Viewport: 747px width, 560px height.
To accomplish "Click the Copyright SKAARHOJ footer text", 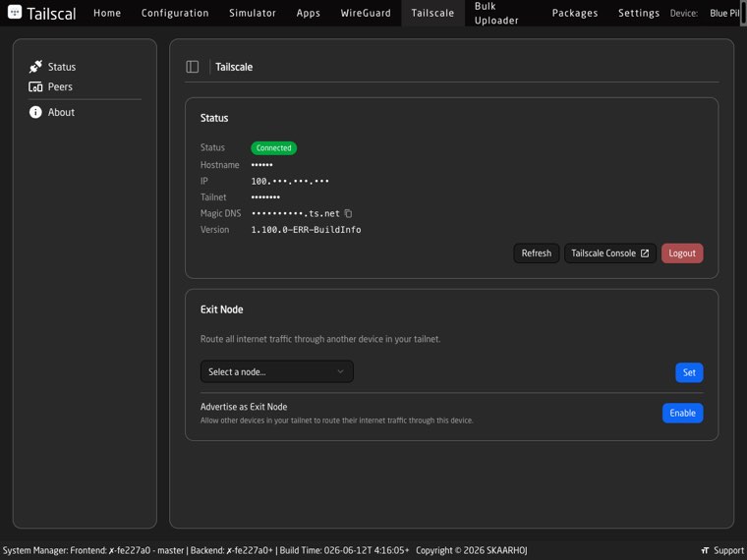I will pyautogui.click(x=472, y=550).
